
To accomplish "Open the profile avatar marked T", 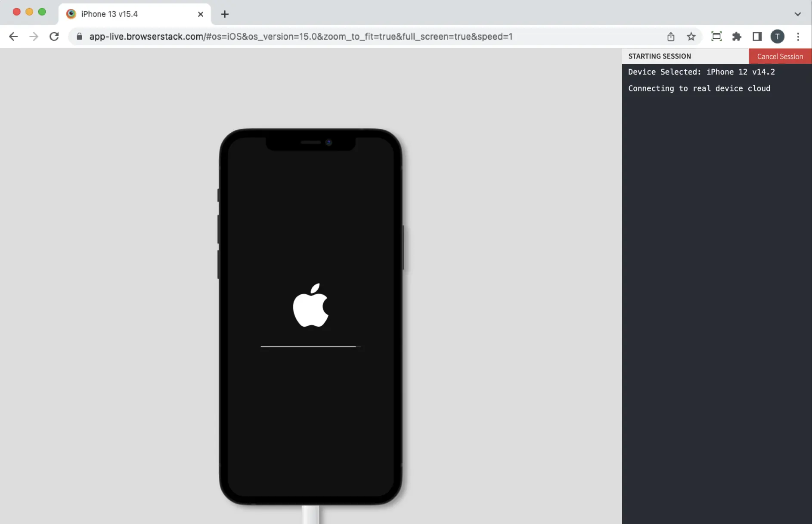I will [x=778, y=37].
